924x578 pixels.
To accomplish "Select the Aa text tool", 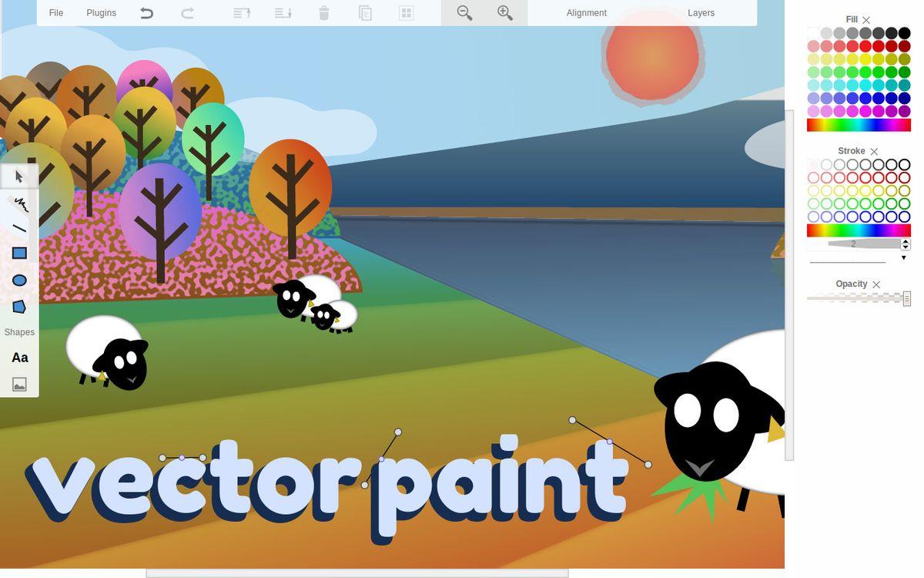I will pyautogui.click(x=19, y=358).
